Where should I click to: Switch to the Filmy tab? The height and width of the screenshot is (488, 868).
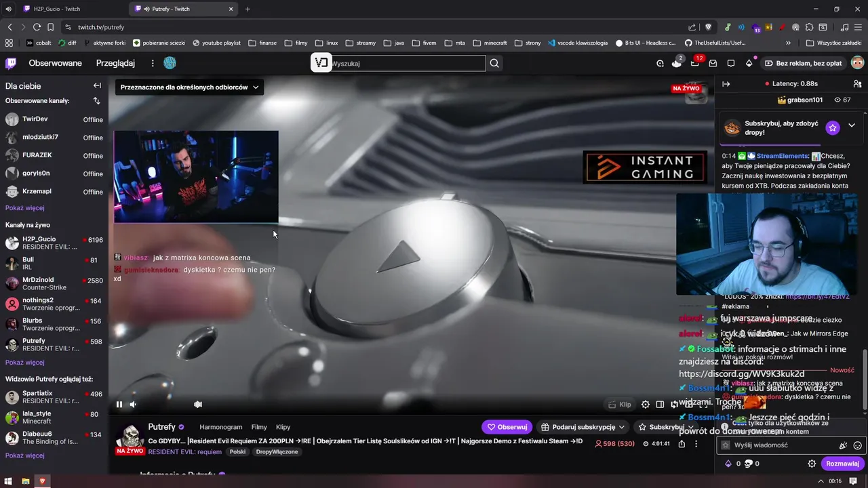(x=259, y=427)
